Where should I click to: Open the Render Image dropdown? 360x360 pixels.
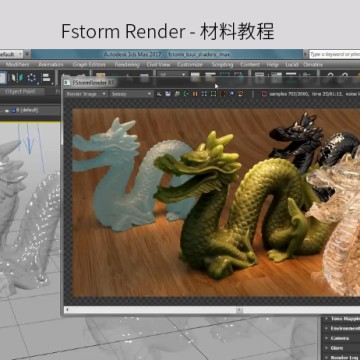pos(86,94)
